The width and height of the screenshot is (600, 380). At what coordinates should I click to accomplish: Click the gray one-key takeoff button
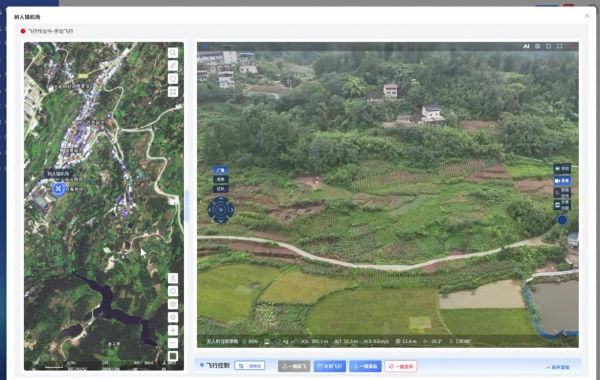pyautogui.click(x=294, y=366)
